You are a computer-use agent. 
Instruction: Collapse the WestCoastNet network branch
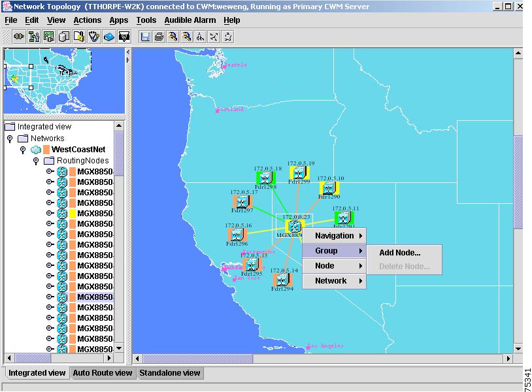23,150
